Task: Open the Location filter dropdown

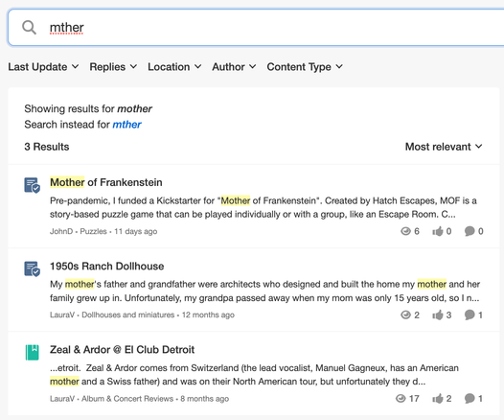Action: point(174,67)
